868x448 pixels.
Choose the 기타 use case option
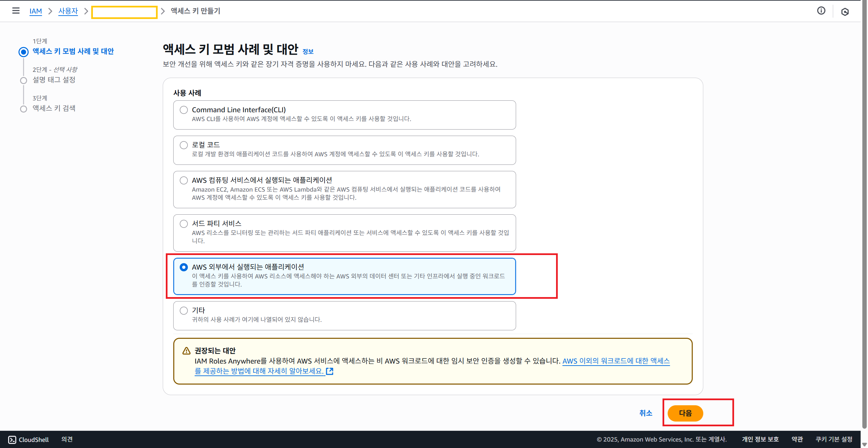click(184, 311)
